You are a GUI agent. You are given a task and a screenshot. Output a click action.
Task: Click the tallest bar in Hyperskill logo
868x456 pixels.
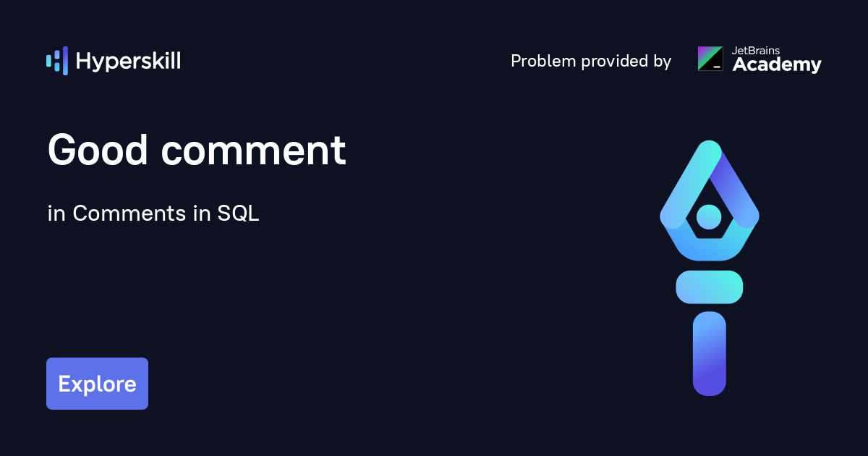tap(64, 61)
